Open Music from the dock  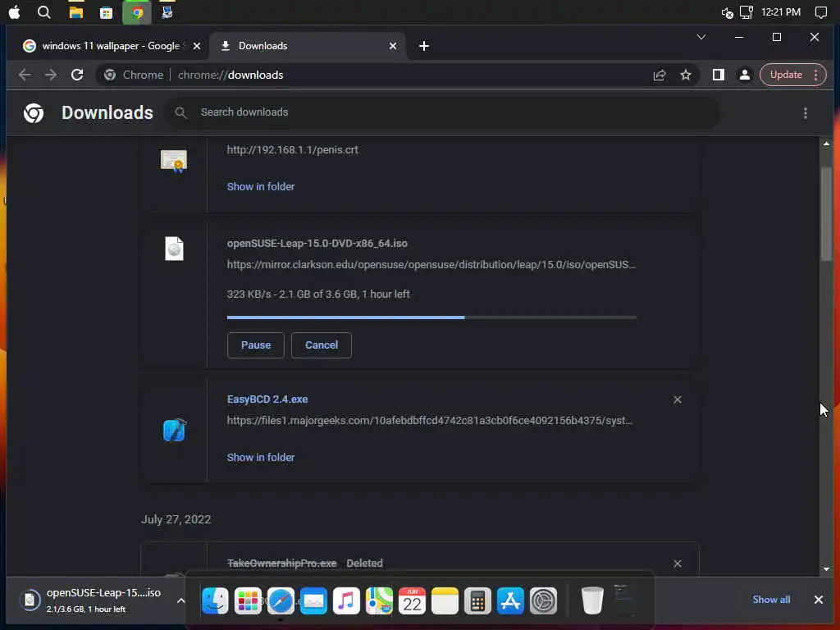(x=346, y=600)
